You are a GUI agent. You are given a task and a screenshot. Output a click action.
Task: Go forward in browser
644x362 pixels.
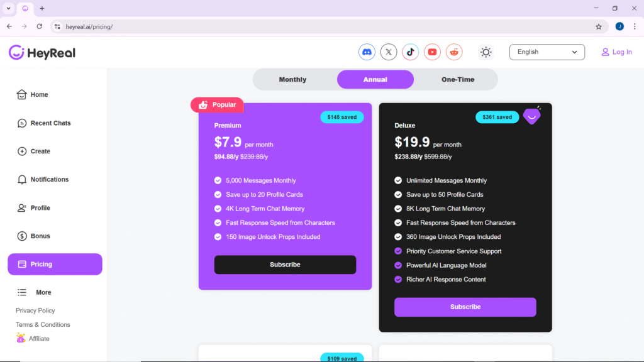tap(25, 26)
